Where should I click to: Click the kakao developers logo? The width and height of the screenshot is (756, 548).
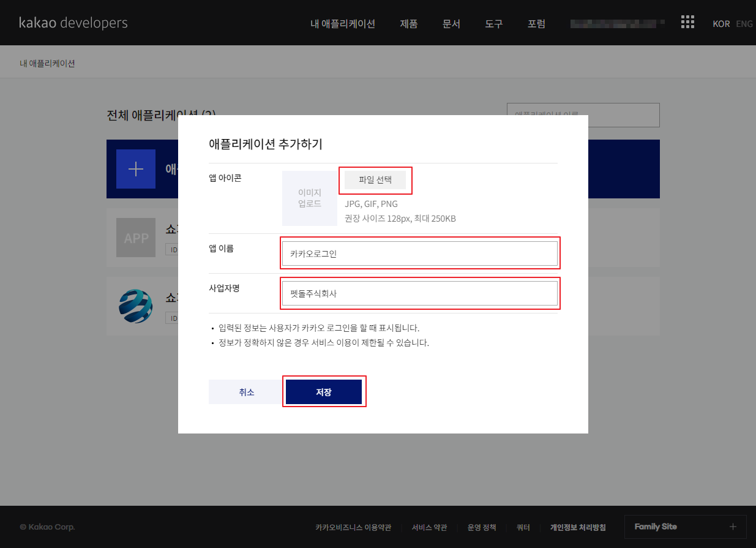[x=73, y=23]
